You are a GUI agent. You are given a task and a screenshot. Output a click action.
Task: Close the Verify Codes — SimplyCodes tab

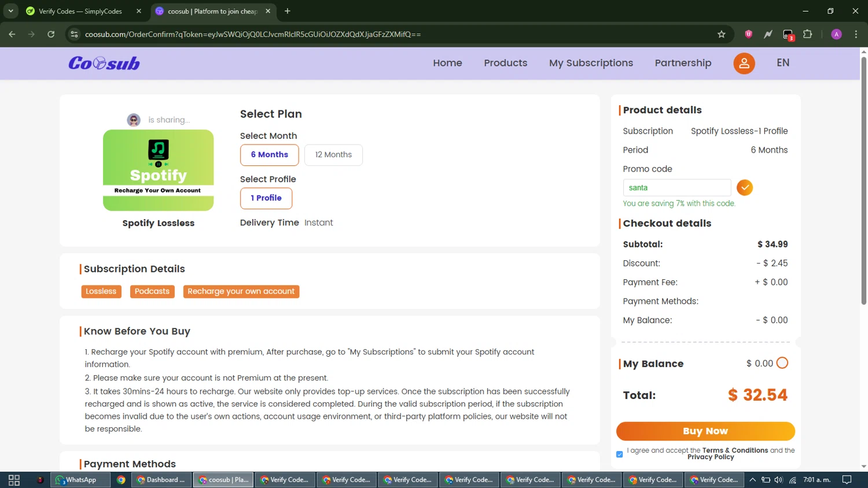click(x=139, y=11)
